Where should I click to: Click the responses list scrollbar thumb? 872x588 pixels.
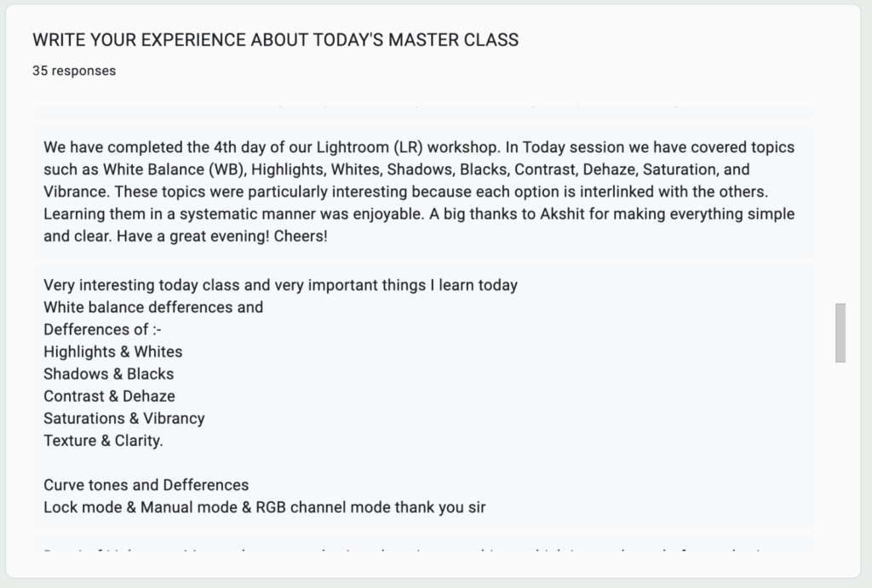pos(840,333)
